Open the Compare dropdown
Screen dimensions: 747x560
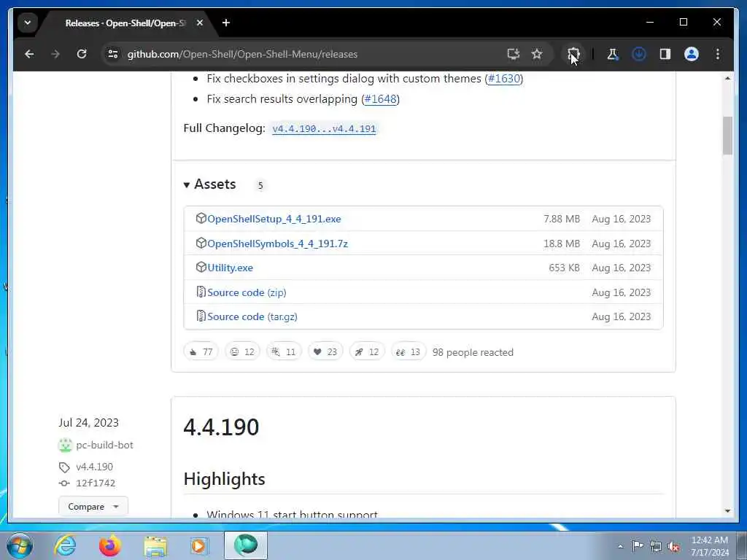[93, 506]
